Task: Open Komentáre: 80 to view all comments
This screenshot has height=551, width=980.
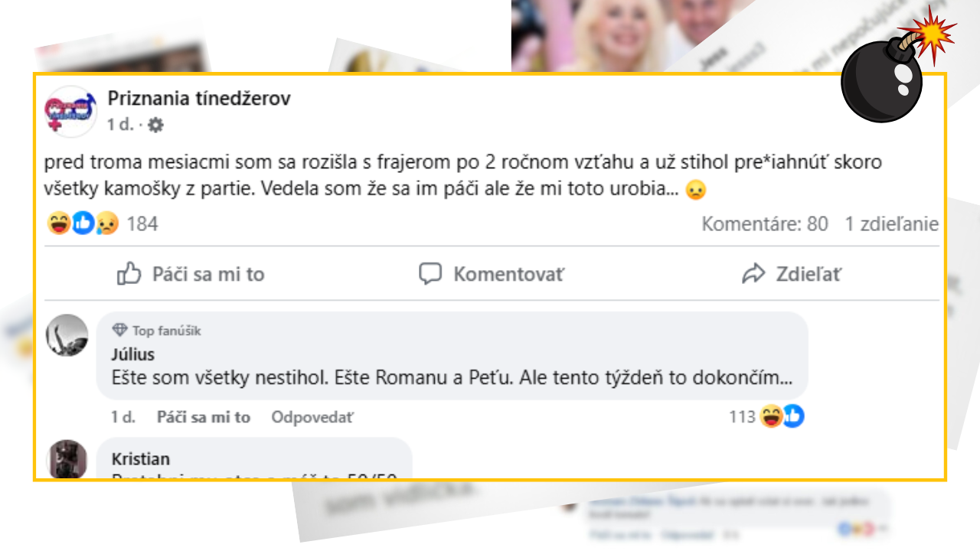Action: pos(764,223)
